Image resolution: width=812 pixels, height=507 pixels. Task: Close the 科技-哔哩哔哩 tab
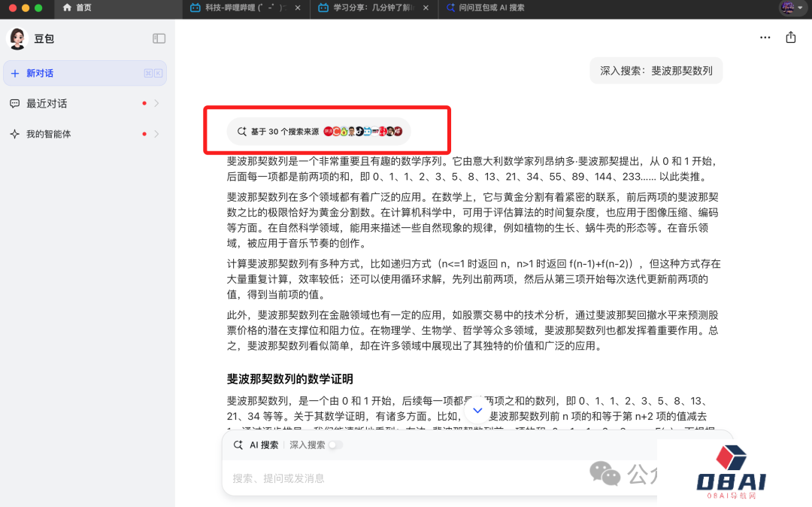pos(299,8)
